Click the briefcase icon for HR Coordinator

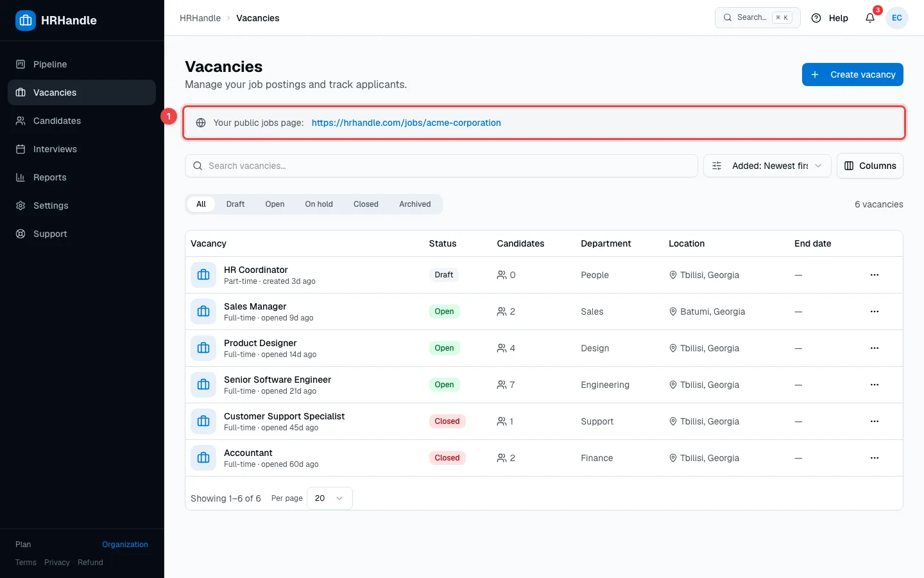point(203,275)
